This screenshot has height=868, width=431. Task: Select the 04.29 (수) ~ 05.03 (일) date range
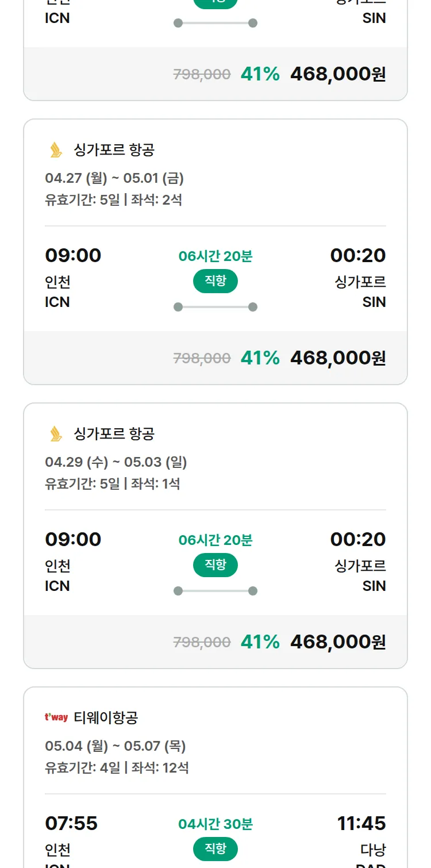[x=116, y=462]
